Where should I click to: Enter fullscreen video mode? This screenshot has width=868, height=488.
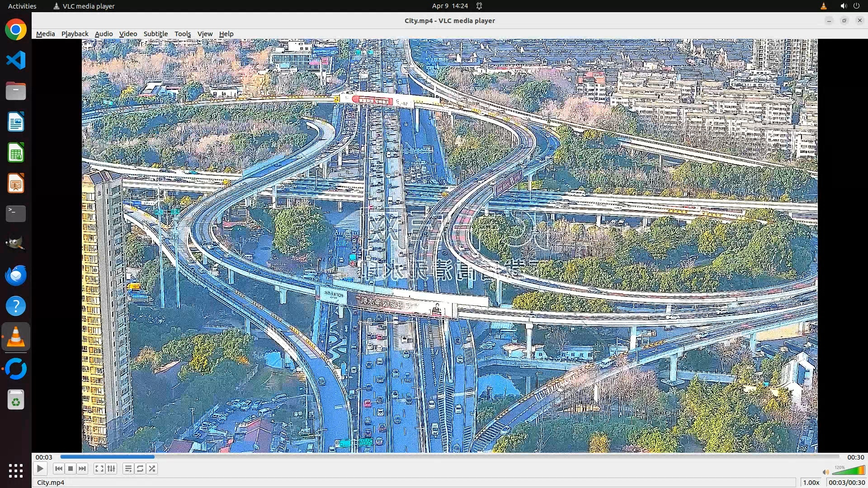pos(99,469)
